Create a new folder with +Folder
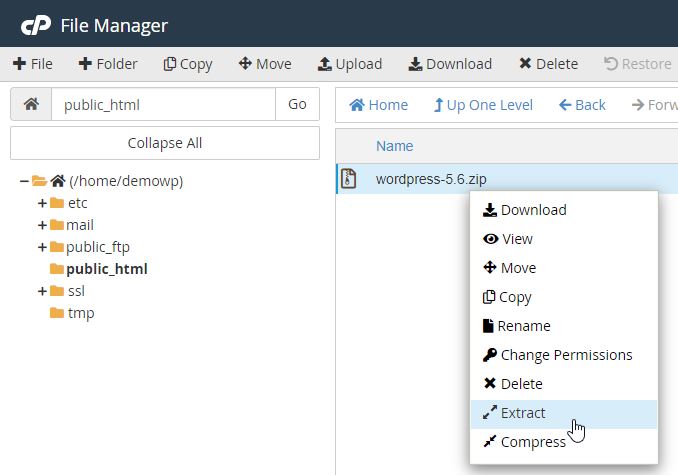Viewport: 678px width, 475px height. coord(108,64)
